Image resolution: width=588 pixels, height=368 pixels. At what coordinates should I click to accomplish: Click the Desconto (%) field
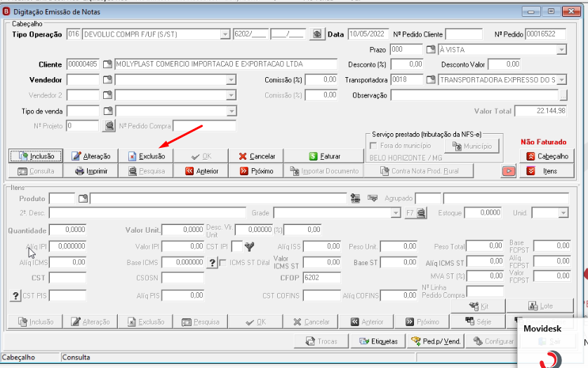coord(407,64)
